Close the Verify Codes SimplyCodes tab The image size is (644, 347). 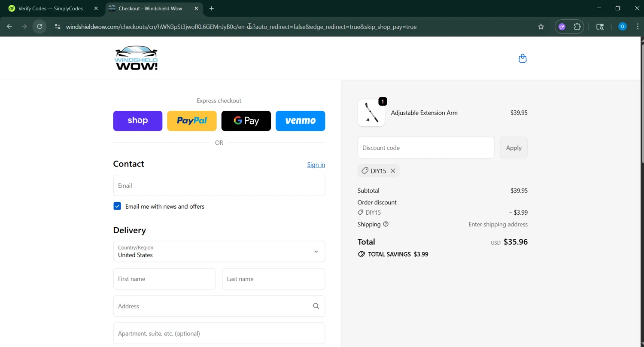pyautogui.click(x=96, y=9)
